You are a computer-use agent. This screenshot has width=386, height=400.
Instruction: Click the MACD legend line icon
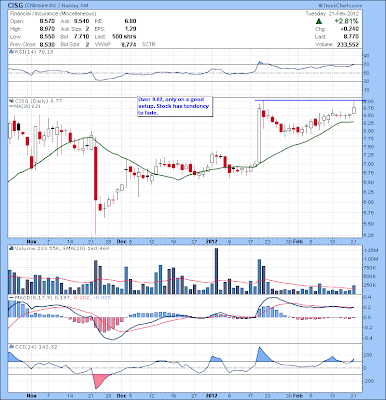[x=11, y=297]
